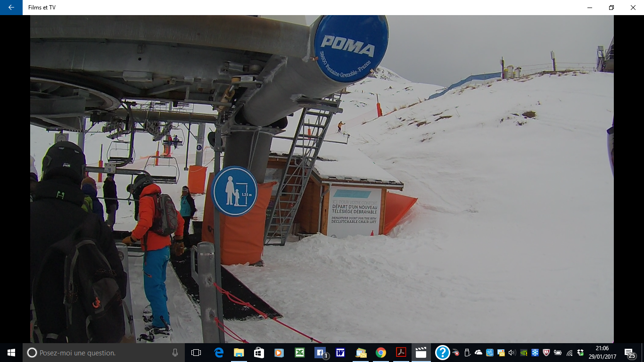Click the blue help question mark icon
Image resolution: width=644 pixels, height=362 pixels.
442,353
